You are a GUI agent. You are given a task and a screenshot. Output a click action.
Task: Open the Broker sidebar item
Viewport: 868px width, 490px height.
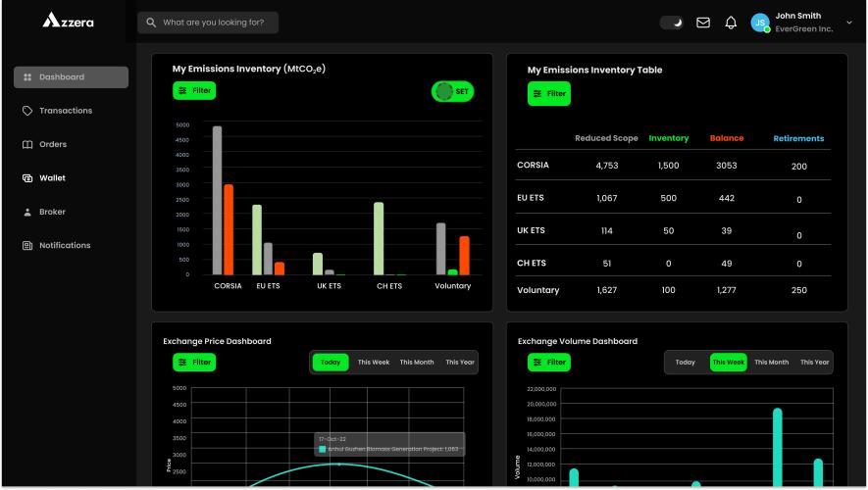pyautogui.click(x=52, y=212)
